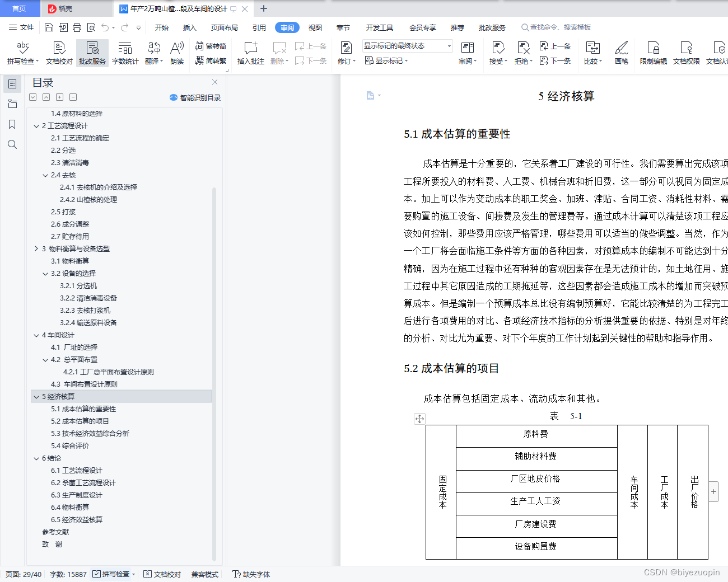Open document permissions (文档权限)
The height and width of the screenshot is (582, 728).
(686, 53)
